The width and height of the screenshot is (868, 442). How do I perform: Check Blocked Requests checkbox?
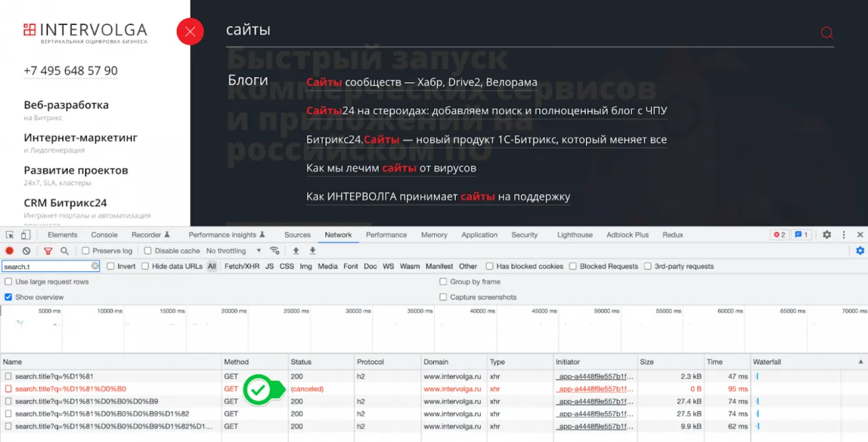coord(573,266)
